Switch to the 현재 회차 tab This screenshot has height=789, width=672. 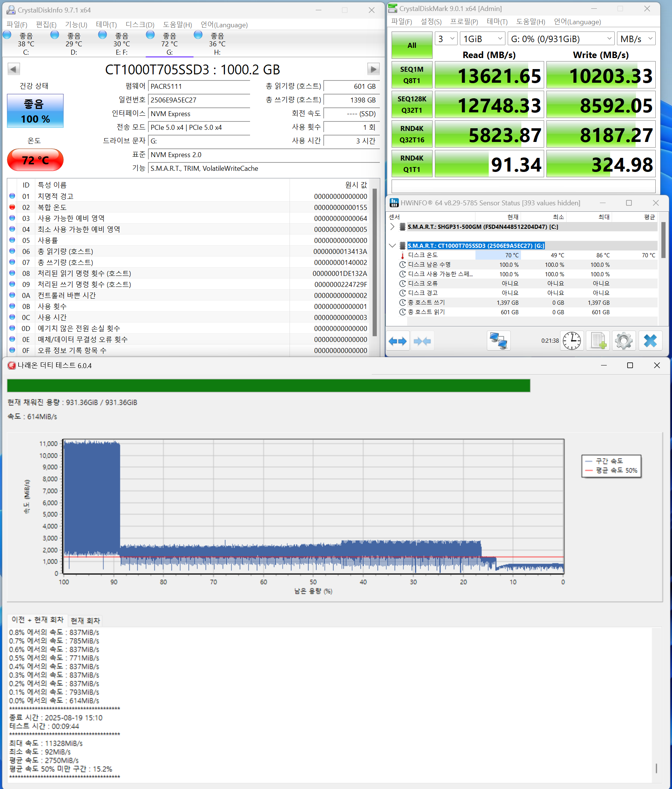tap(85, 620)
